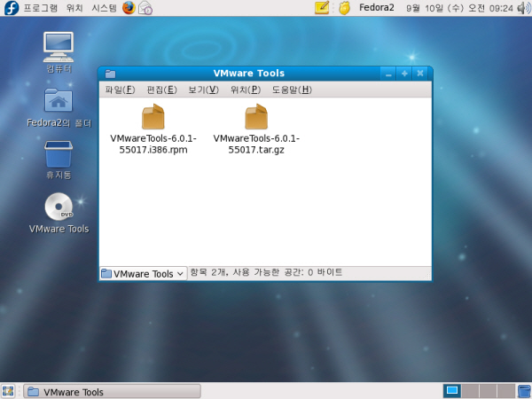The width and height of the screenshot is (532, 399).
Task: Switch to the third workspace
Action: (x=489, y=391)
